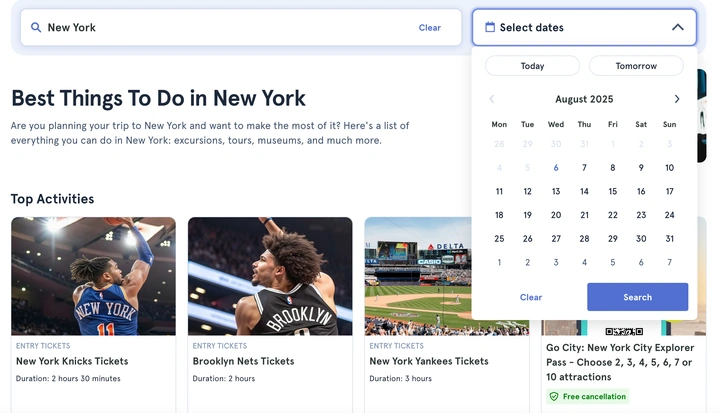Open the New York Knicks Tickets photo
The width and height of the screenshot is (720, 413).
(93, 276)
